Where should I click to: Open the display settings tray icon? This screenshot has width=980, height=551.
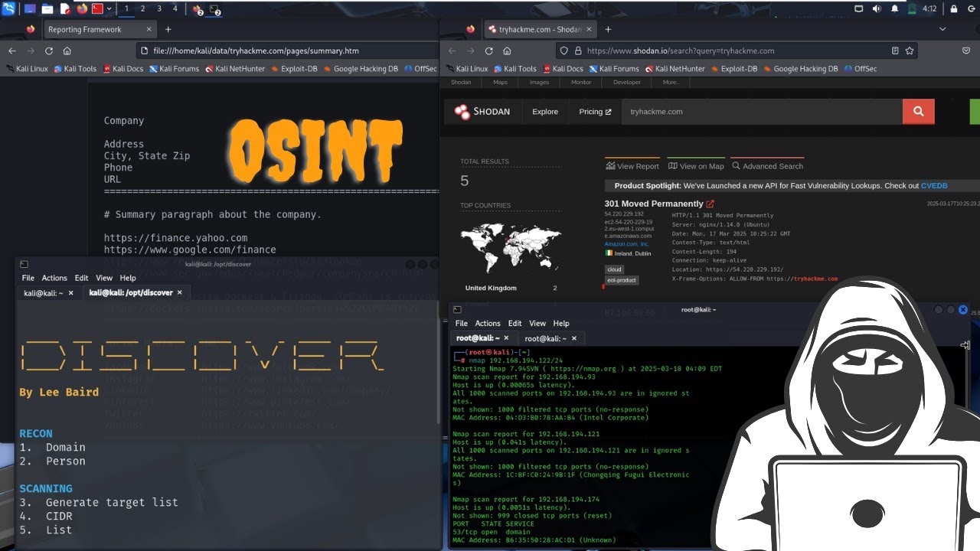point(858,9)
